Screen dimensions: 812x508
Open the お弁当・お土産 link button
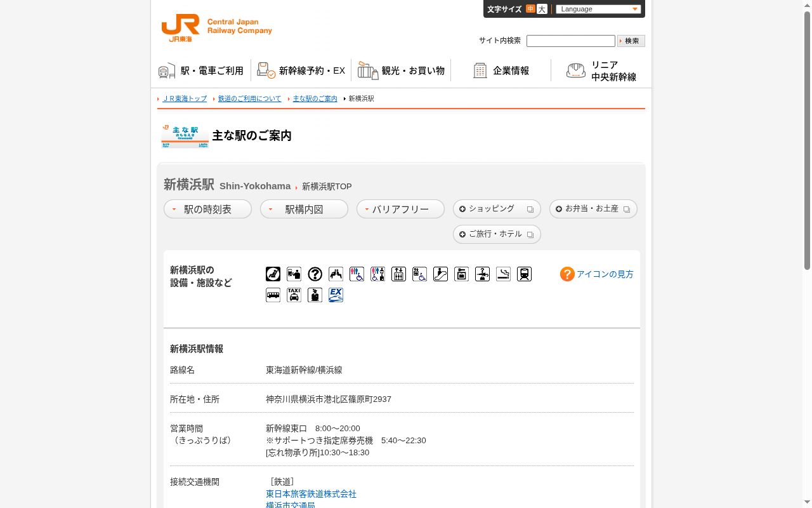pyautogui.click(x=593, y=209)
